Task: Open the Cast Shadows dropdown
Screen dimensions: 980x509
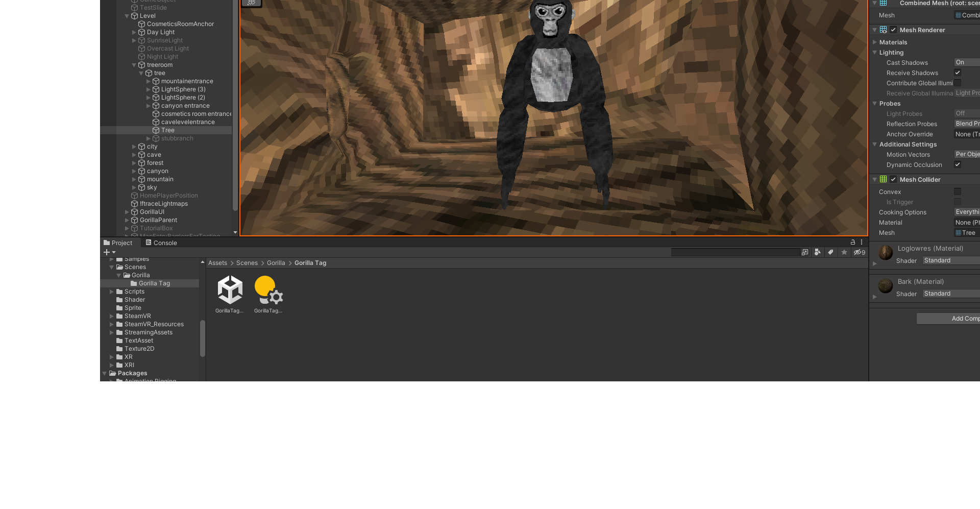Action: point(967,62)
